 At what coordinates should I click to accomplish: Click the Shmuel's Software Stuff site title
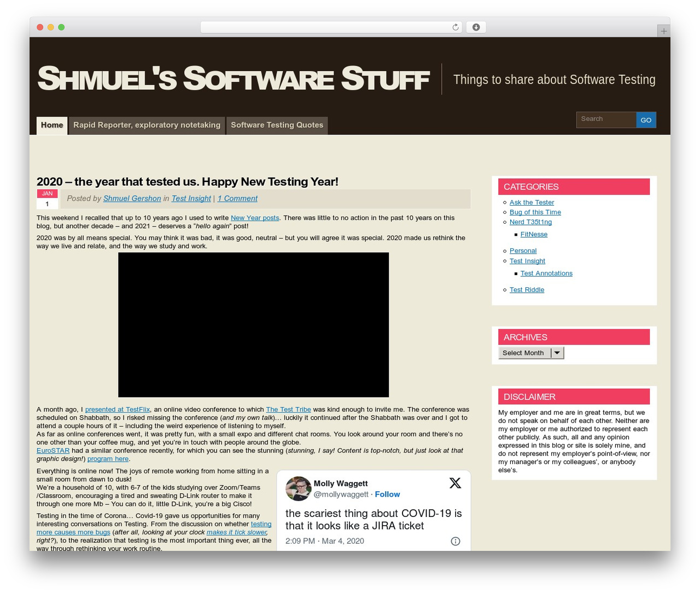click(233, 78)
